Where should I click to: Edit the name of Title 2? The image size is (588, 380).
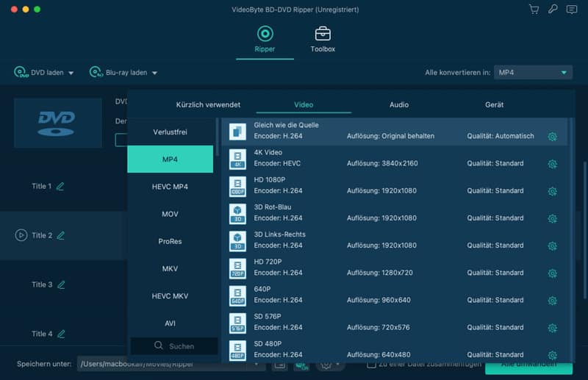(x=61, y=235)
